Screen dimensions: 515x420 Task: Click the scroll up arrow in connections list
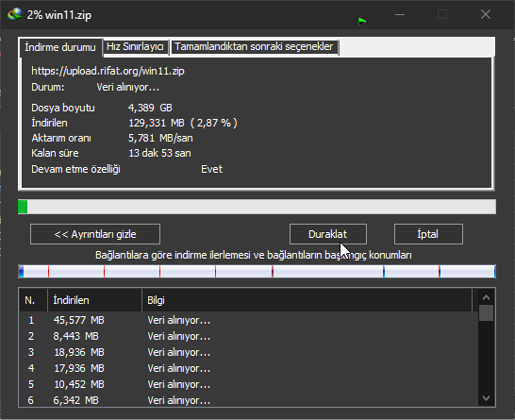tap(486, 297)
